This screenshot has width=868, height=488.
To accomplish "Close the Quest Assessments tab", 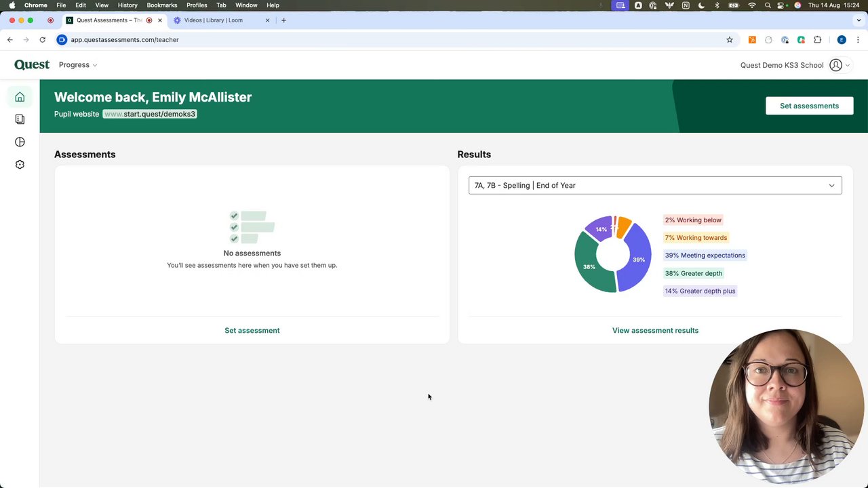I will (159, 20).
